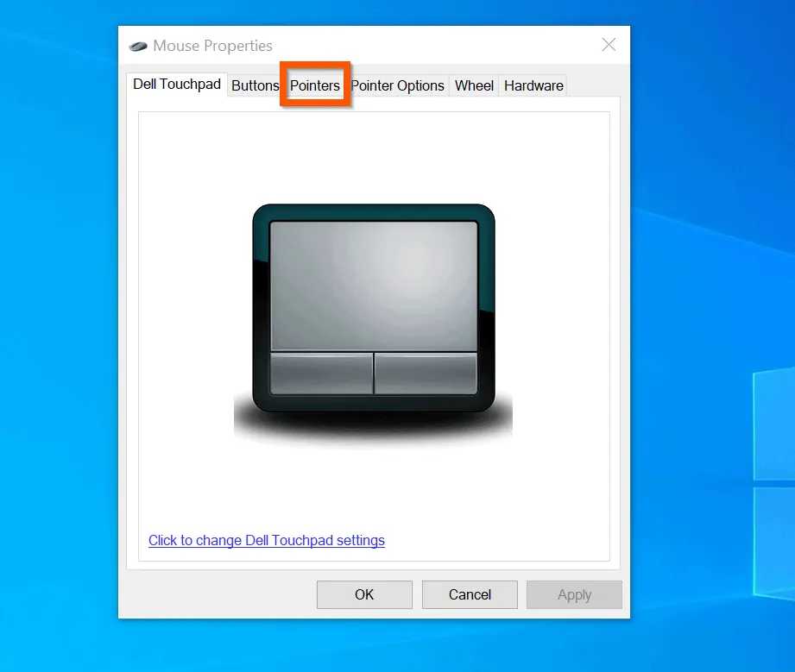Viewport: 795px width, 672px height.
Task: Click the touchpad surface in the illustration
Action: (x=374, y=285)
